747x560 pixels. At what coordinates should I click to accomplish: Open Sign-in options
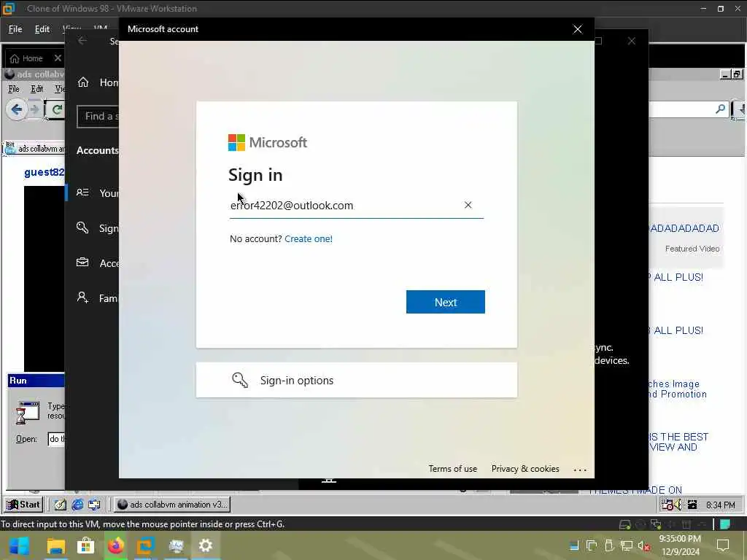[356, 380]
